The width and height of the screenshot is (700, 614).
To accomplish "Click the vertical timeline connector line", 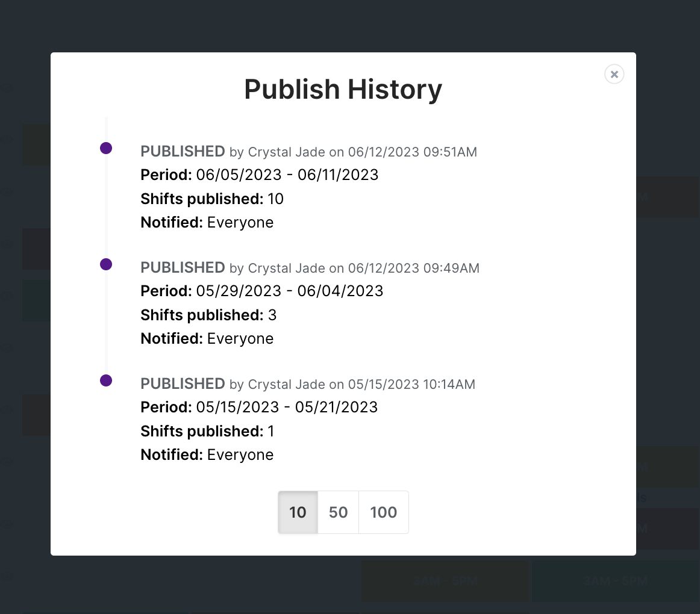I will click(x=107, y=205).
